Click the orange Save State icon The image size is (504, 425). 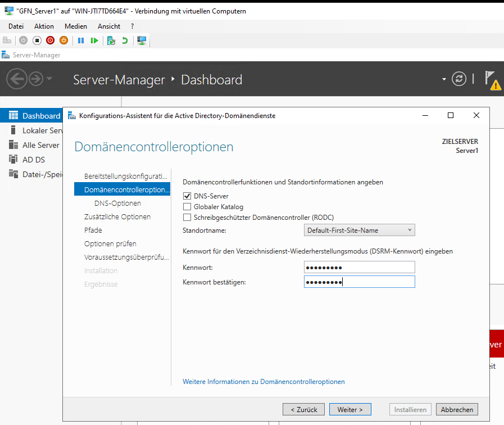pyautogui.click(x=63, y=40)
